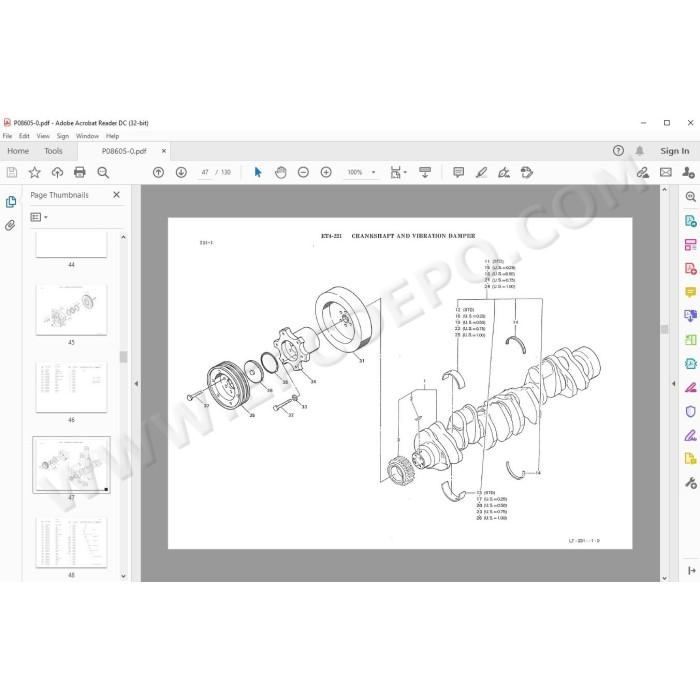Viewport: 700px width, 700px height.
Task: Click the document scroll up arrow
Action: coord(664,190)
